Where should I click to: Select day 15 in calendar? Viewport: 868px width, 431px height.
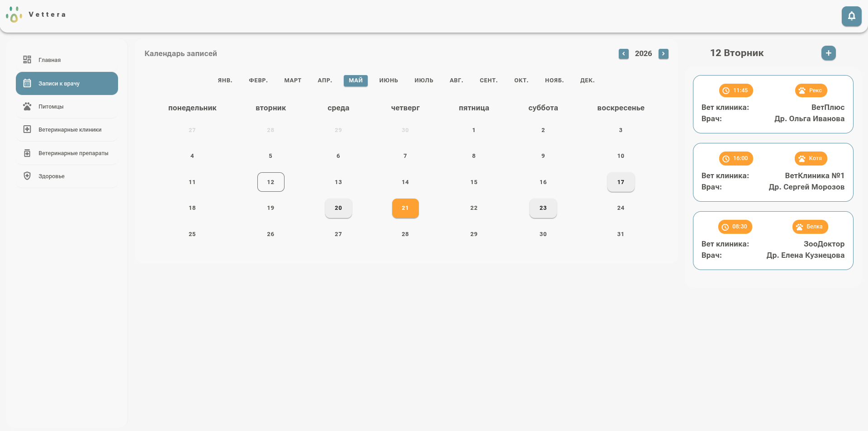point(474,182)
